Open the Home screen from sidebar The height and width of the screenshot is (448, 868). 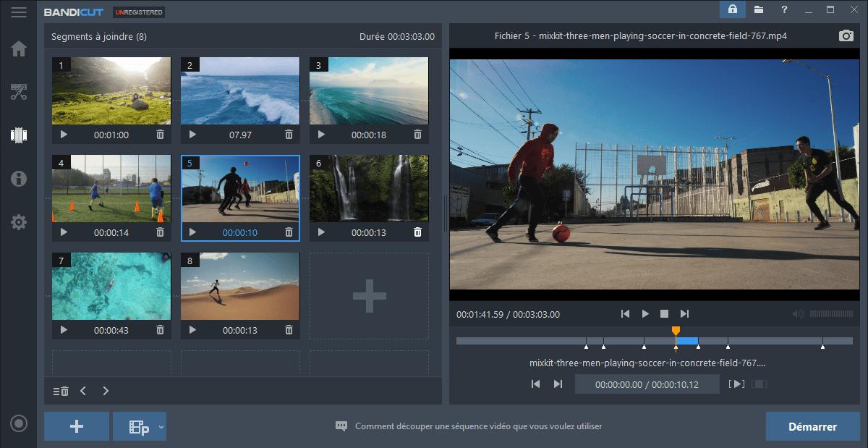pos(19,48)
